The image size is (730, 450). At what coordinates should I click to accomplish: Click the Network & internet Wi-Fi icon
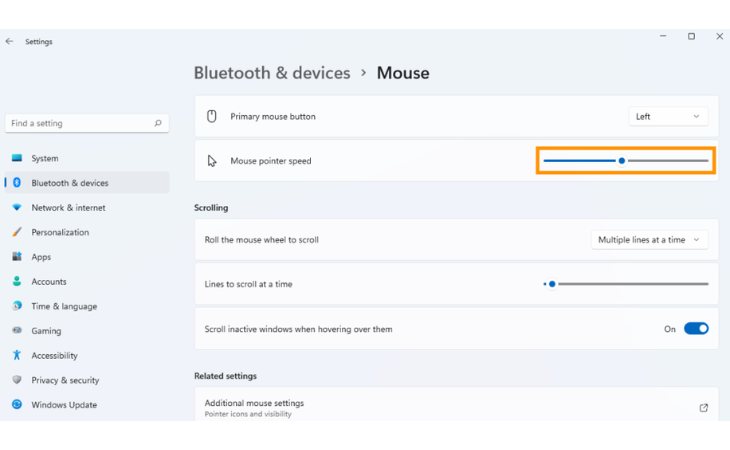pos(17,208)
